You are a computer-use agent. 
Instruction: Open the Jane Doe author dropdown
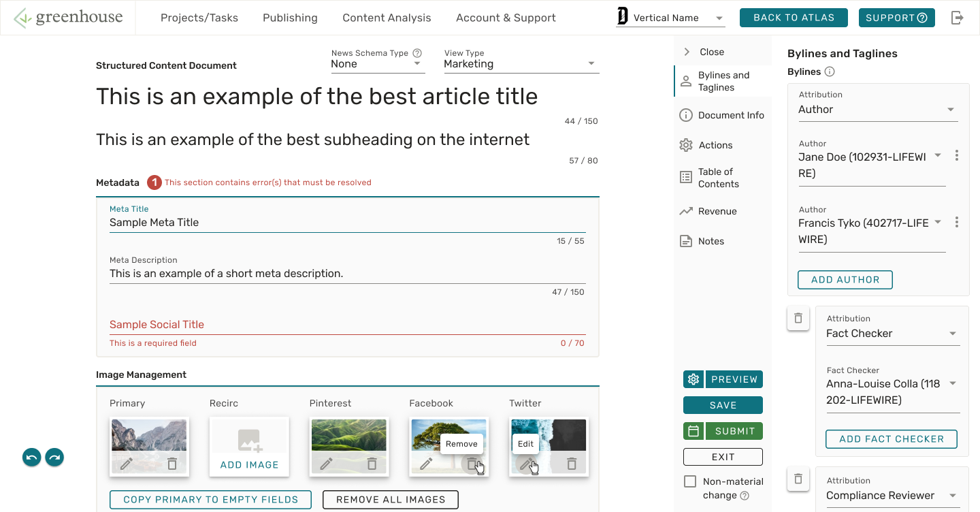(x=872, y=165)
